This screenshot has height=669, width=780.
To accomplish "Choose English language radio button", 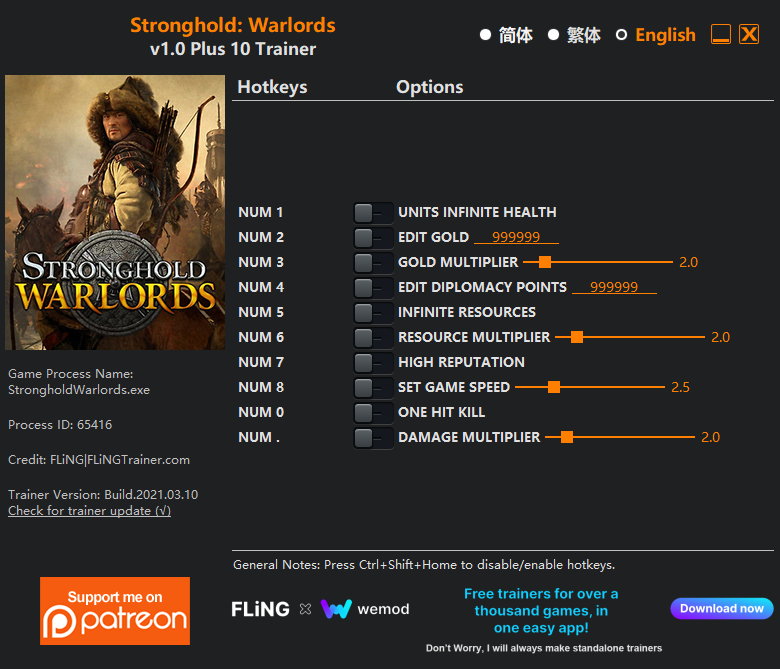I will (621, 35).
